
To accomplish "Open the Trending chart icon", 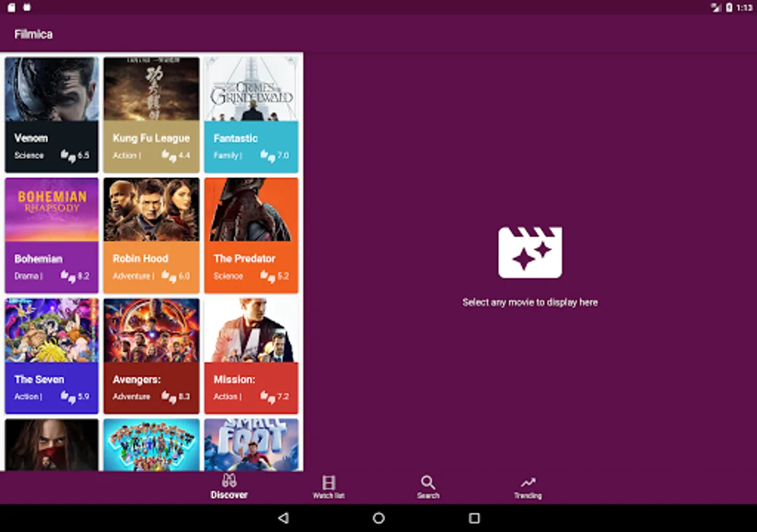I will coord(528,483).
